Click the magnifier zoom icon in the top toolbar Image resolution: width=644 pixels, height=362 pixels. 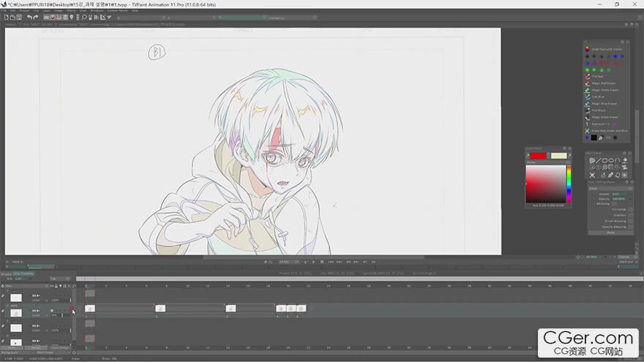point(84,18)
